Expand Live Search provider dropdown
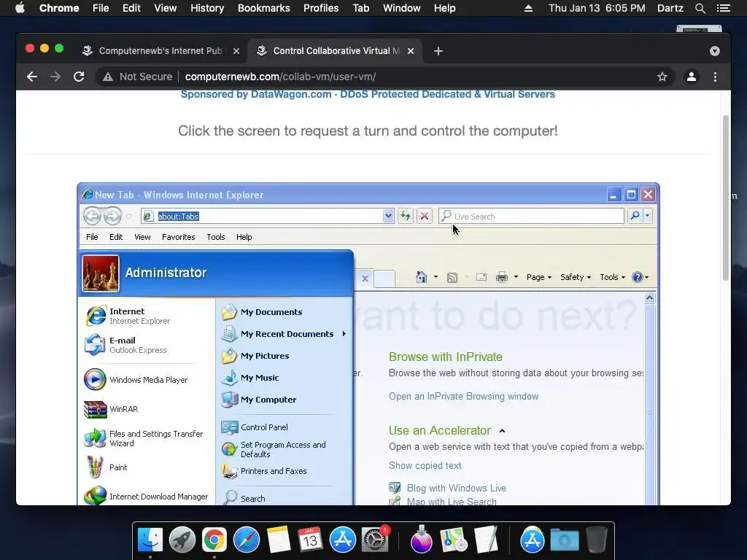 [x=648, y=216]
